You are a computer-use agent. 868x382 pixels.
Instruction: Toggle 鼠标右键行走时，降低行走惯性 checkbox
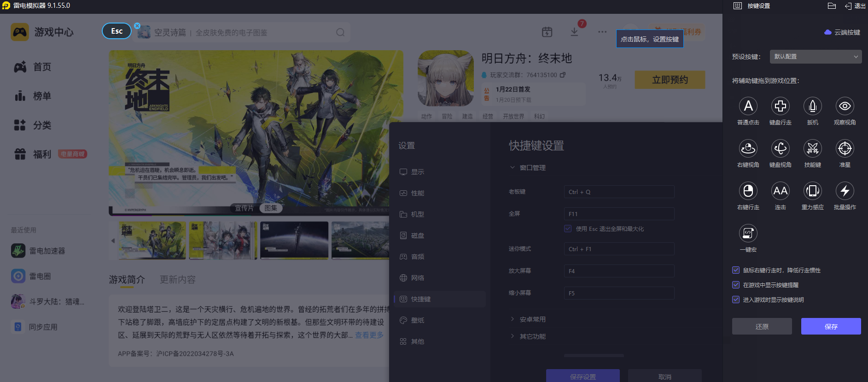click(x=736, y=270)
